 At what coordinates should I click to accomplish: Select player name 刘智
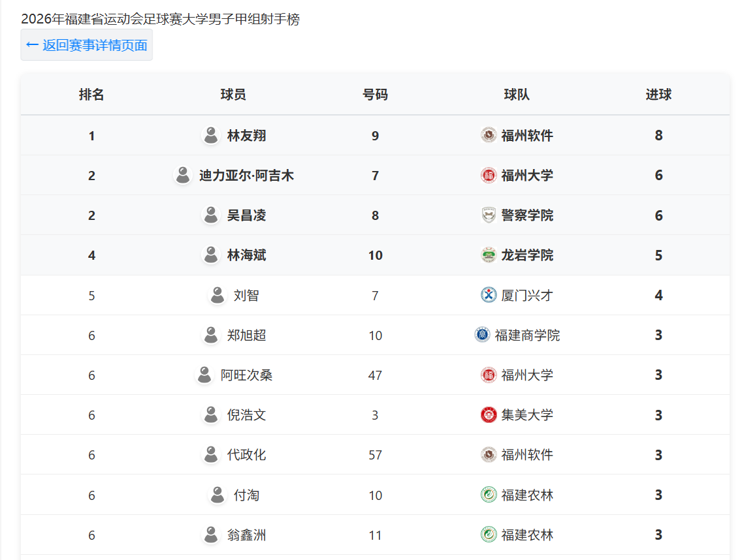pos(246,296)
